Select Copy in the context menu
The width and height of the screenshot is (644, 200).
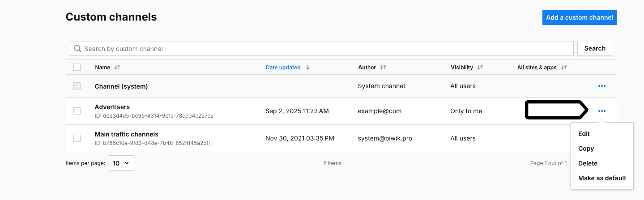(586, 149)
